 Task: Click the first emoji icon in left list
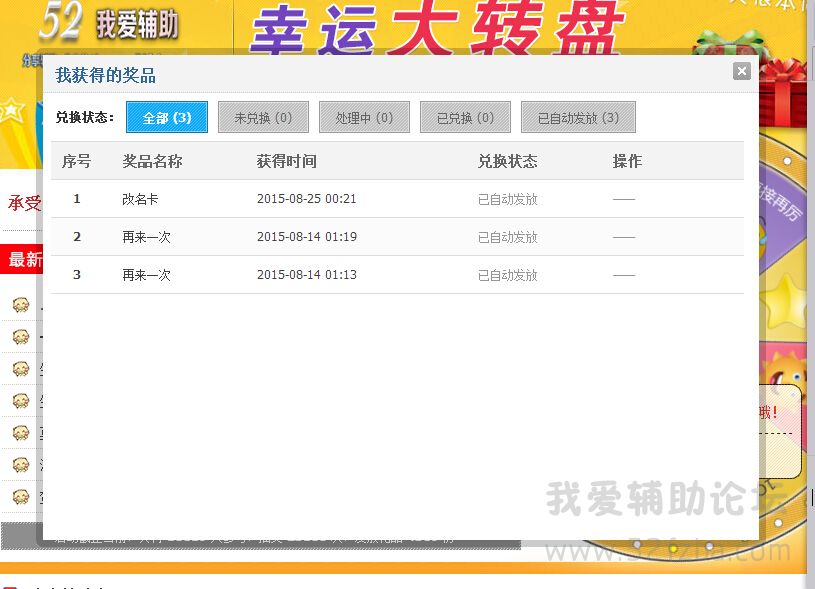point(21,305)
